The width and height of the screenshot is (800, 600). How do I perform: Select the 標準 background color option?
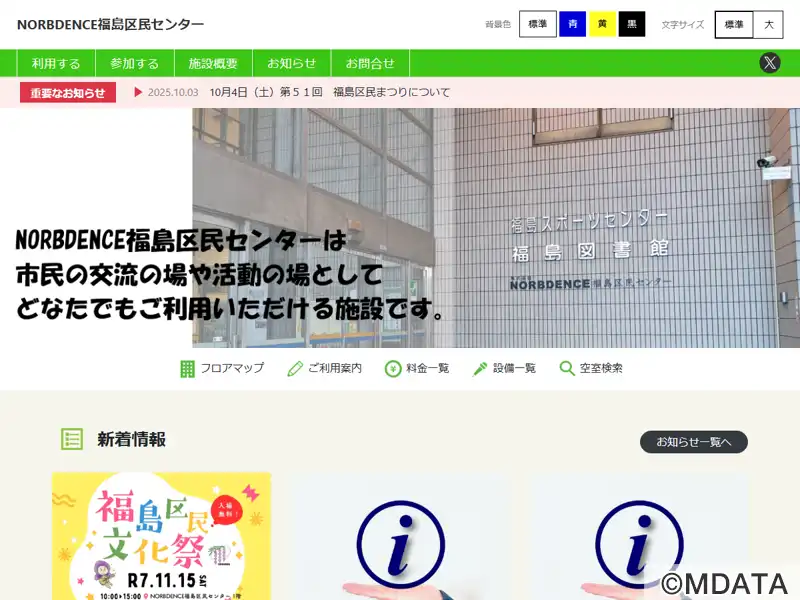coord(538,24)
